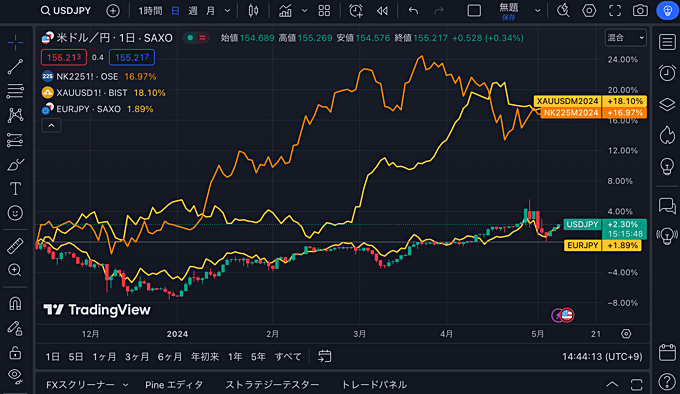Open the indicators menu
This screenshot has width=680, height=394.
(x=285, y=11)
